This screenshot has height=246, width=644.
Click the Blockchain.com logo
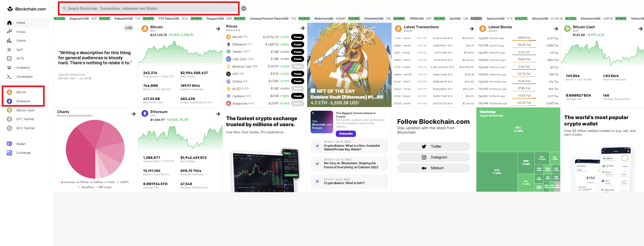pyautogui.click(x=27, y=9)
